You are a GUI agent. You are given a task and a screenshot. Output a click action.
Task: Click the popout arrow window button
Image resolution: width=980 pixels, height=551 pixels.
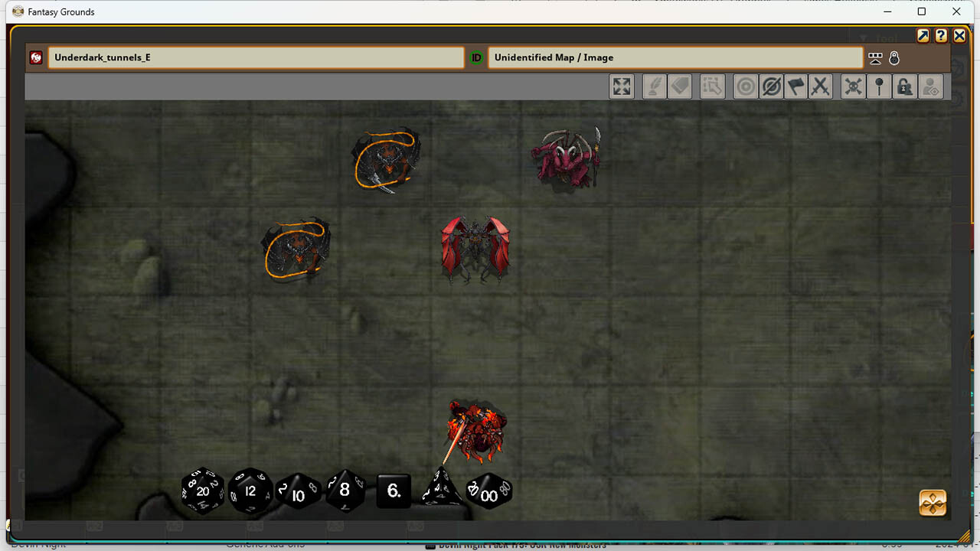tap(923, 36)
